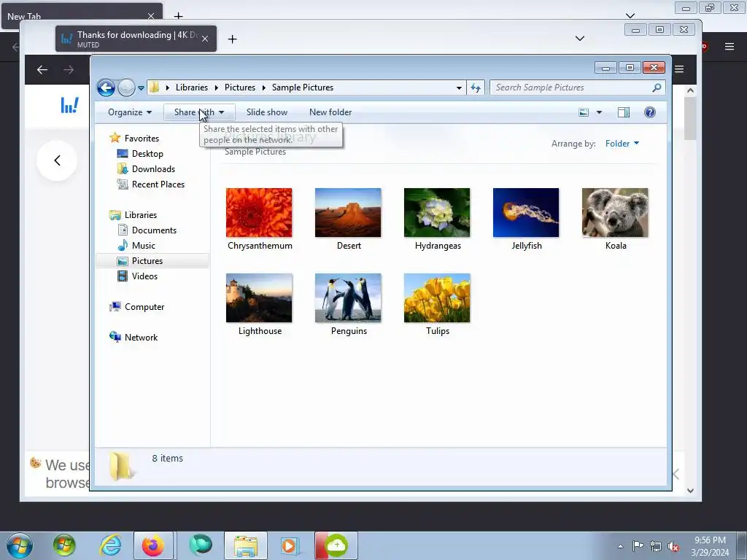747x560 pixels.
Task: Select the Desert picture thumbnail
Action: (348, 212)
